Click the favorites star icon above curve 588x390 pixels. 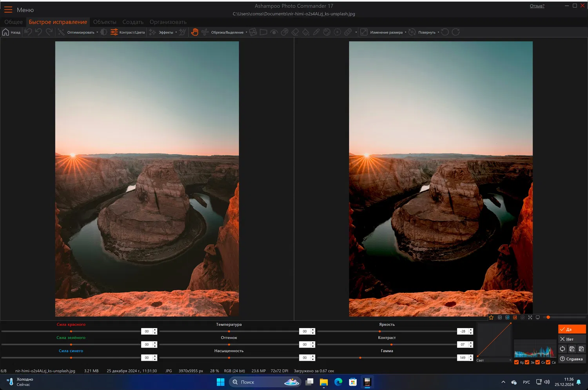click(x=491, y=318)
